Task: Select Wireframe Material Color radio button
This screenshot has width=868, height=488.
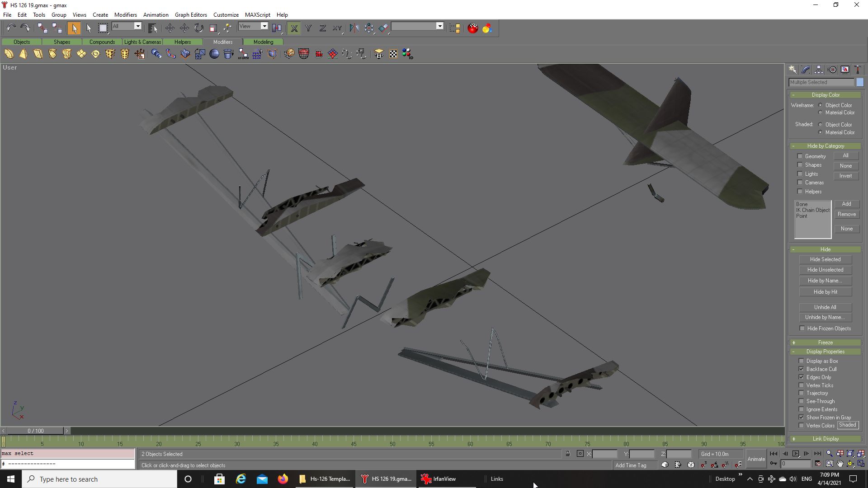Action: 820,113
